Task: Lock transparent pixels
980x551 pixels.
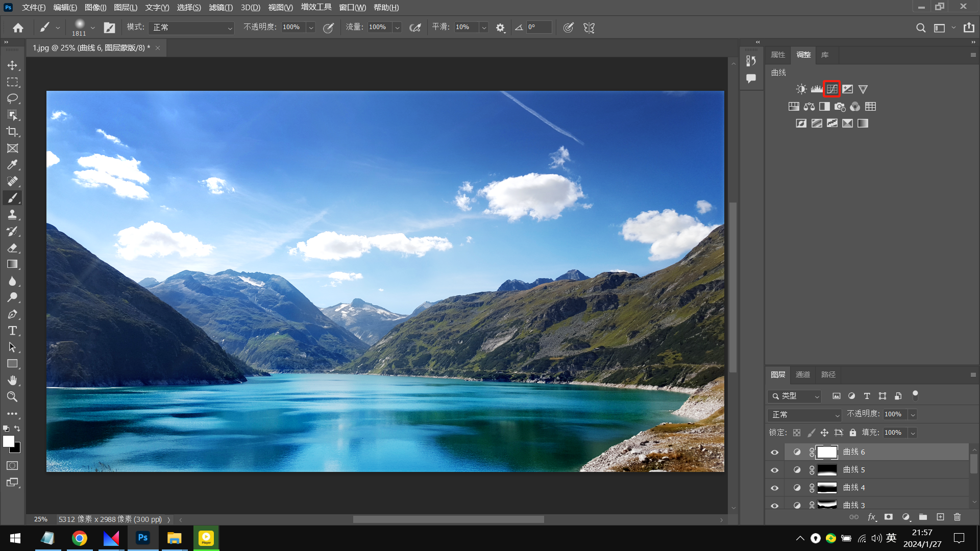Action: pos(797,433)
